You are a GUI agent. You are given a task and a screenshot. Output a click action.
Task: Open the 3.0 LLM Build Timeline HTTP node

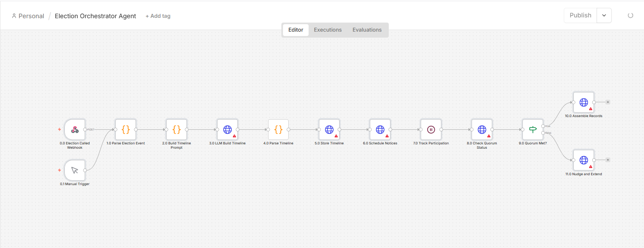(x=227, y=130)
